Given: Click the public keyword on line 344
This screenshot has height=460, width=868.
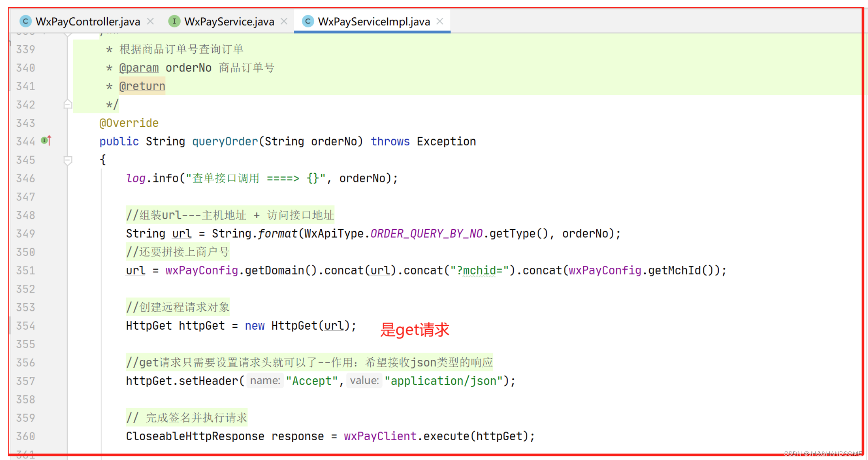Looking at the screenshot, I should tap(119, 142).
